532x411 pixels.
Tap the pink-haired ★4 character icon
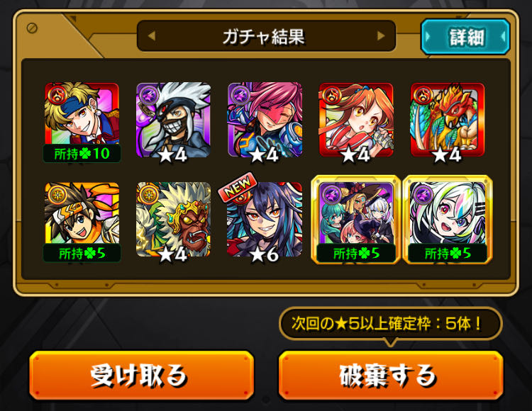[x=265, y=120]
